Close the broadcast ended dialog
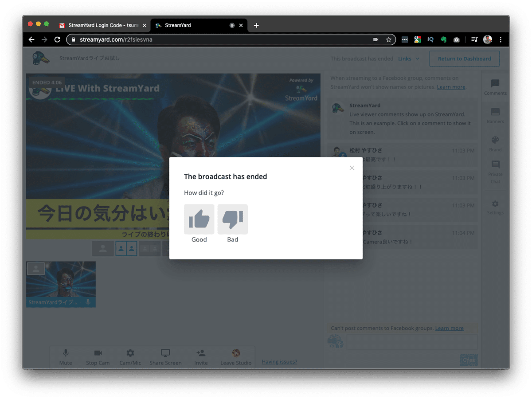Screen dimensions: 532x399 [352, 168]
